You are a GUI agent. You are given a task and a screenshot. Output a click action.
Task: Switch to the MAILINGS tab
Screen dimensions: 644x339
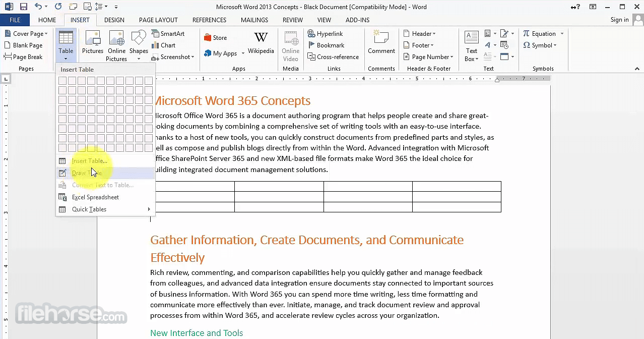[x=254, y=20]
